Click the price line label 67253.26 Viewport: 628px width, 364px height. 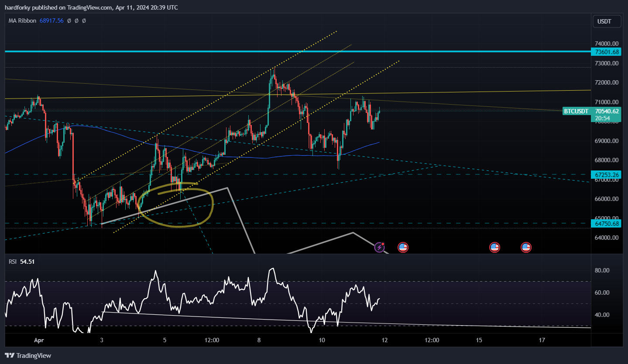[607, 175]
